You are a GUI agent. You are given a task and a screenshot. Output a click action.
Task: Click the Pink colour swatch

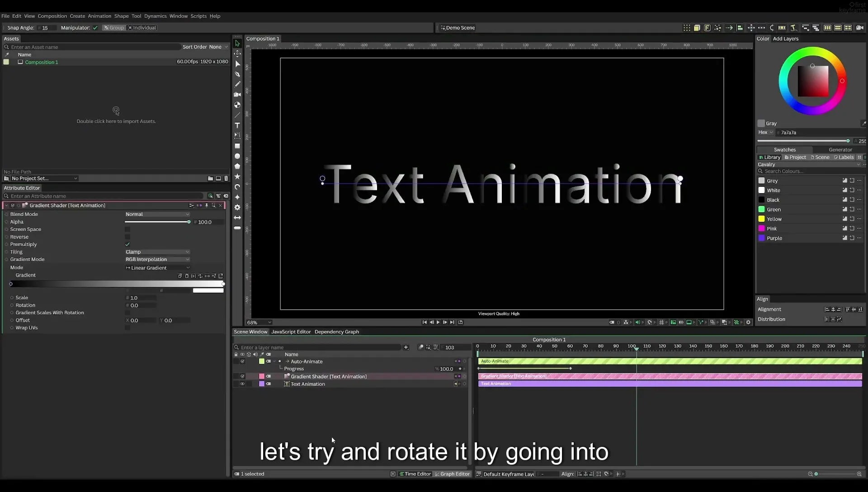coord(761,229)
